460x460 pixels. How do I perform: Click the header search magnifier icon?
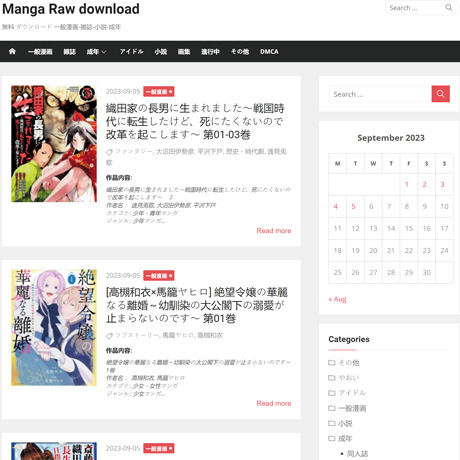(x=449, y=8)
